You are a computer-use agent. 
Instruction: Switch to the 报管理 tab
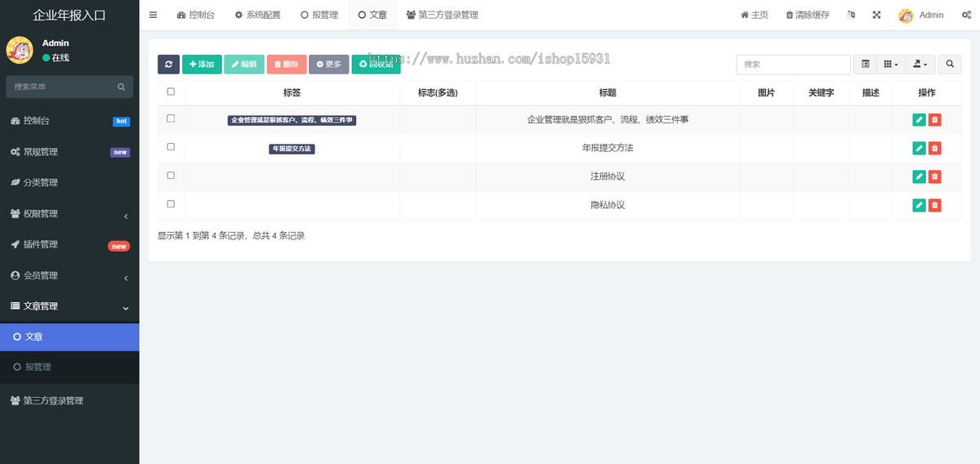point(318,15)
